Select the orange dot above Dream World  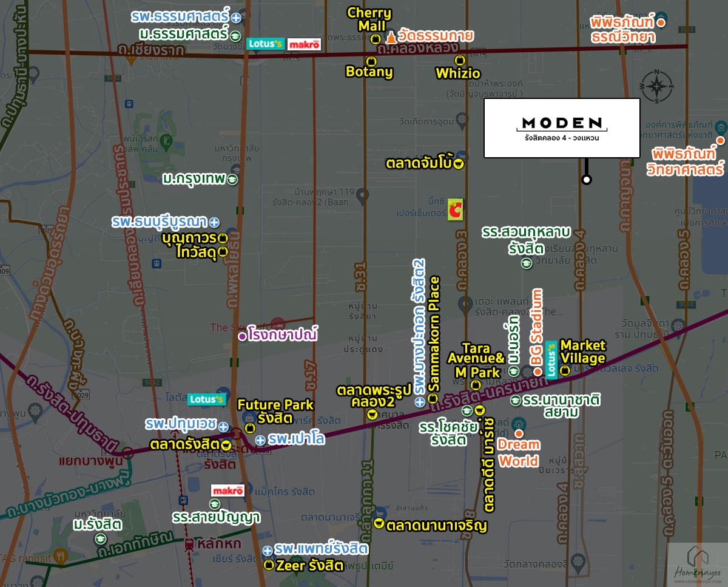(x=519, y=433)
